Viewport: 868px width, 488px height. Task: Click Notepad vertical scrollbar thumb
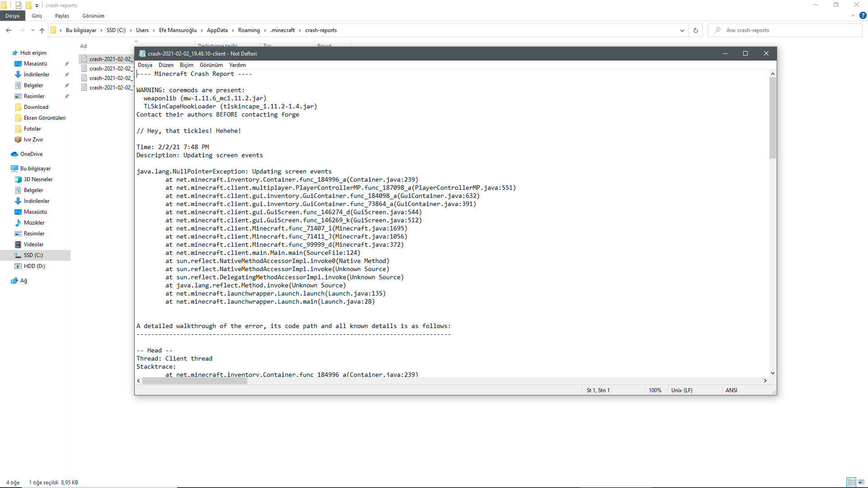point(773,118)
